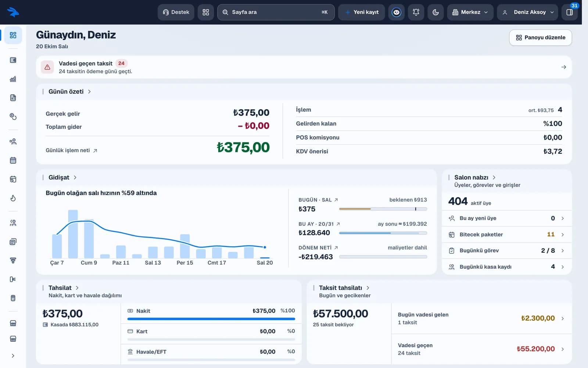The height and width of the screenshot is (368, 588).
Task: Open the bar chart reports sidebar icon
Action: [x=13, y=79]
